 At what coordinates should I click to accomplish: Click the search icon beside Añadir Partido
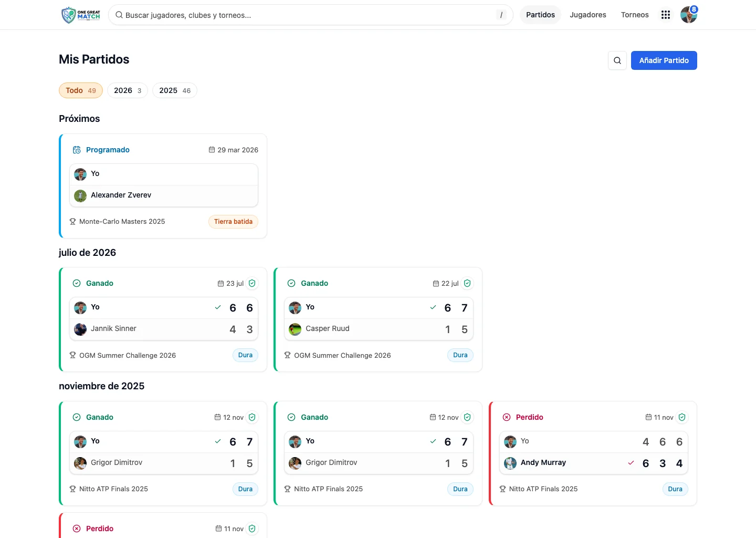pyautogui.click(x=617, y=60)
